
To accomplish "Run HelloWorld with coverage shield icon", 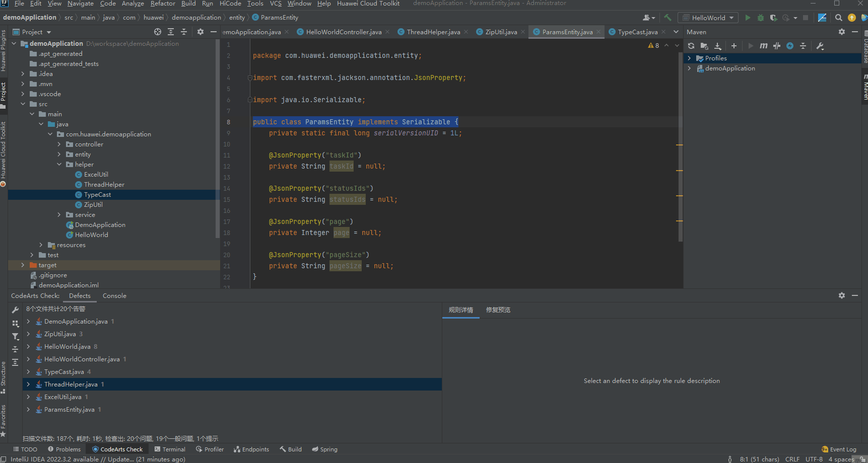I will (x=774, y=18).
